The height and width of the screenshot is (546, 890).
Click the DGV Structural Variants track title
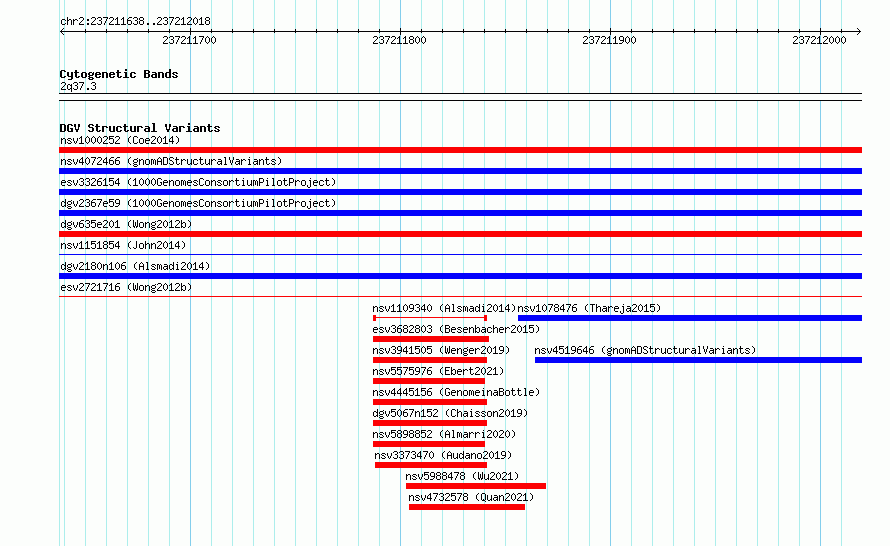(x=140, y=128)
